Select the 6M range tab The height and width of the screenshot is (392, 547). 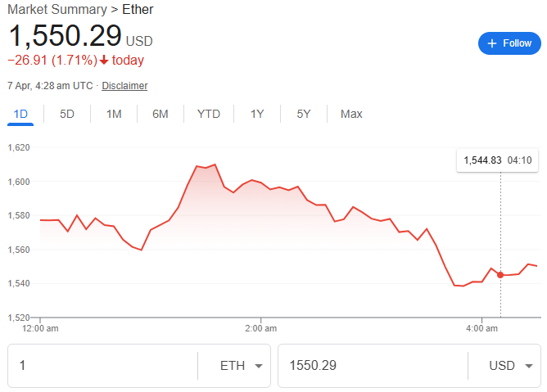[x=160, y=114]
